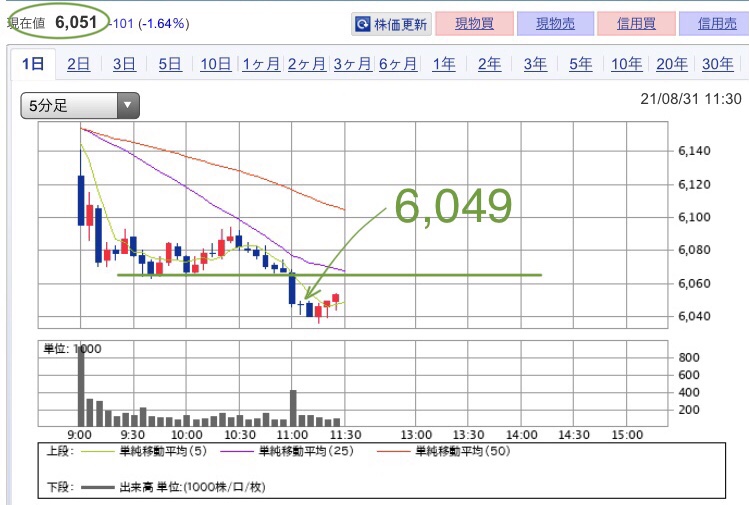
Task: View the 3年 chart range
Action: (535, 64)
